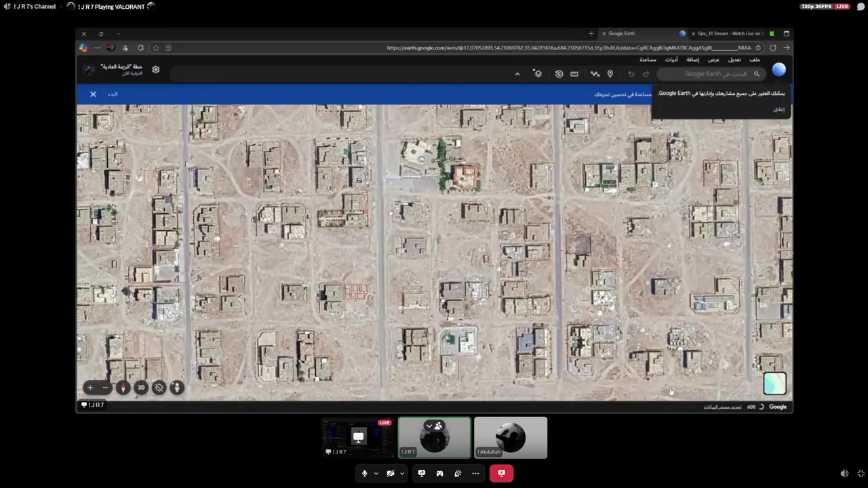The width and height of the screenshot is (868, 488).
Task: Select the draw path or polygon tool
Action: (x=595, y=74)
